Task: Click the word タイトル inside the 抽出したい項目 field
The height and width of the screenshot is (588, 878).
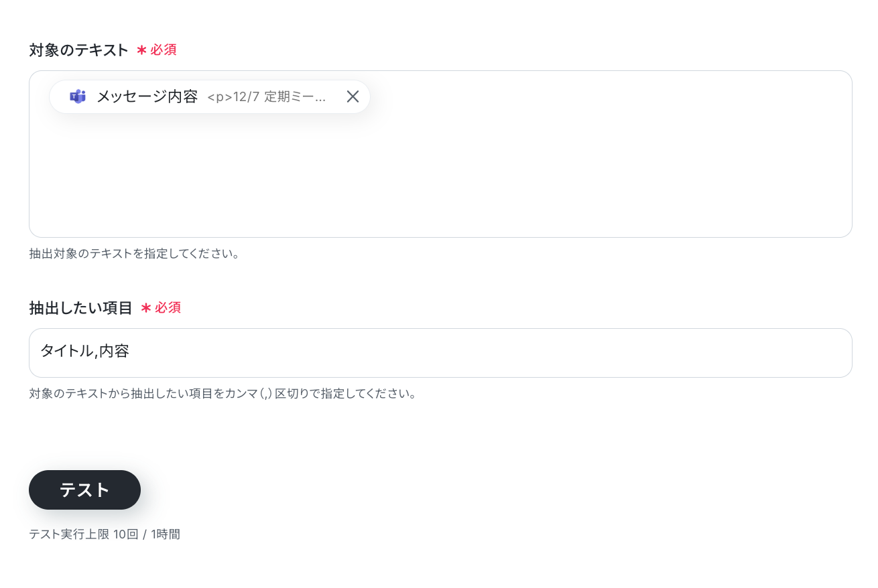Action: pyautogui.click(x=67, y=351)
